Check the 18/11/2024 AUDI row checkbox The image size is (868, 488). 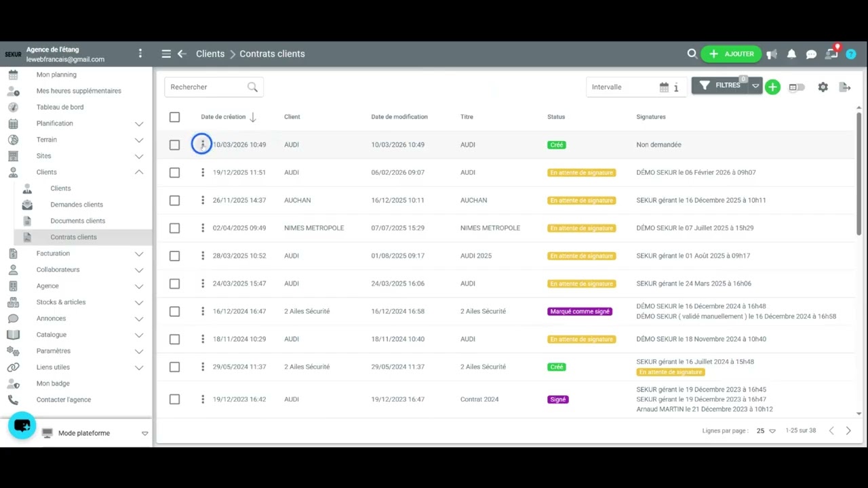point(174,340)
